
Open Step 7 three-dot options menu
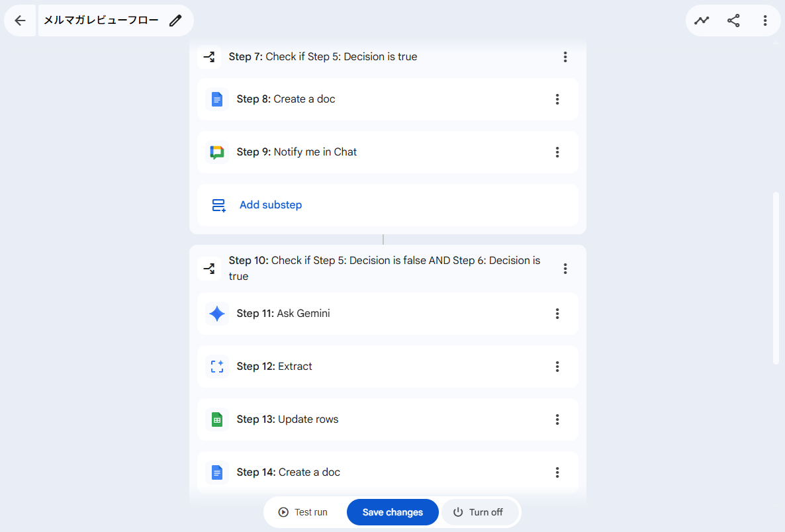(565, 57)
